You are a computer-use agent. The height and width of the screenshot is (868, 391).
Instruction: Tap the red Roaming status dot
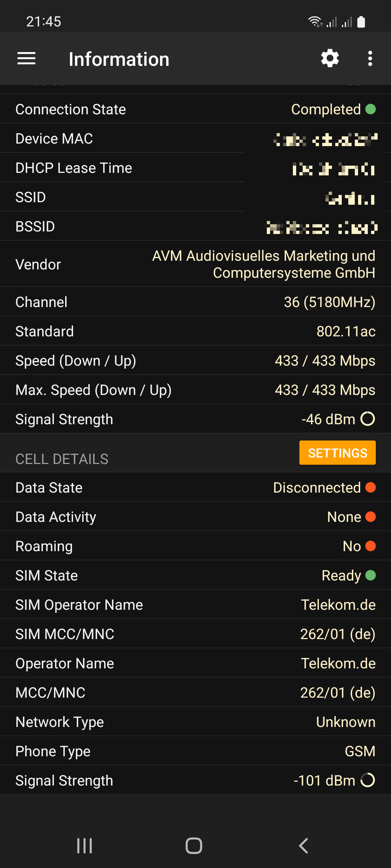(370, 546)
